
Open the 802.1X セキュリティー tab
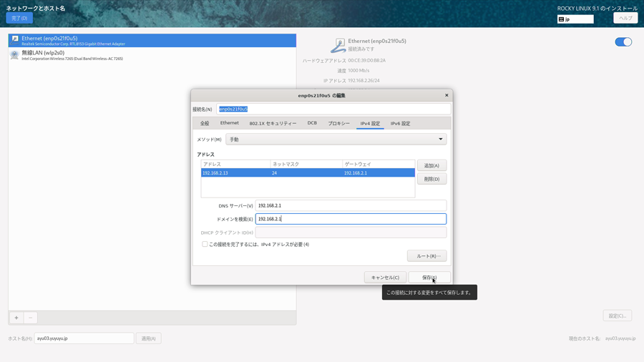[x=273, y=123]
